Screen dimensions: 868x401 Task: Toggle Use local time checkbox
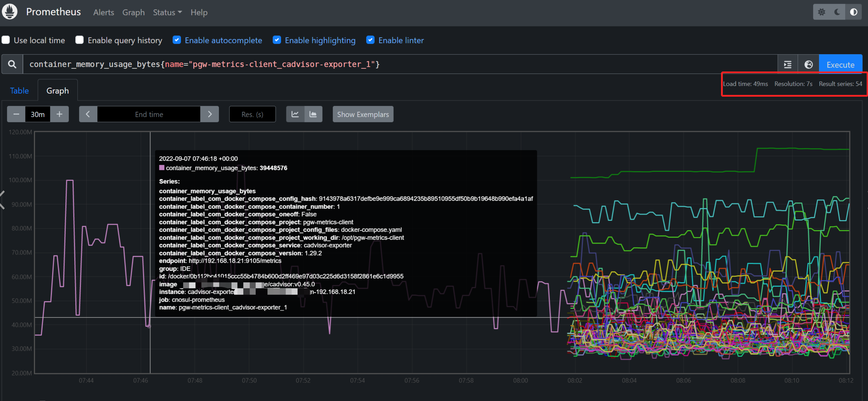[6, 40]
